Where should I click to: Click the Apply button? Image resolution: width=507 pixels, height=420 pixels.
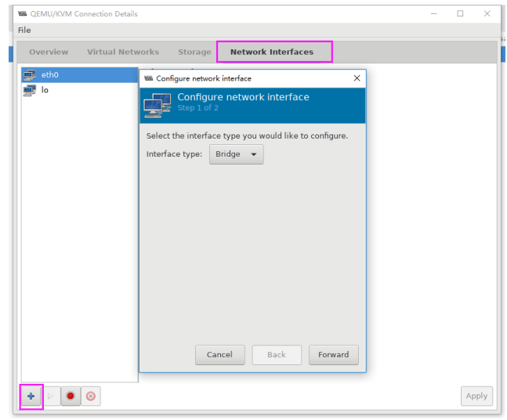(476, 396)
